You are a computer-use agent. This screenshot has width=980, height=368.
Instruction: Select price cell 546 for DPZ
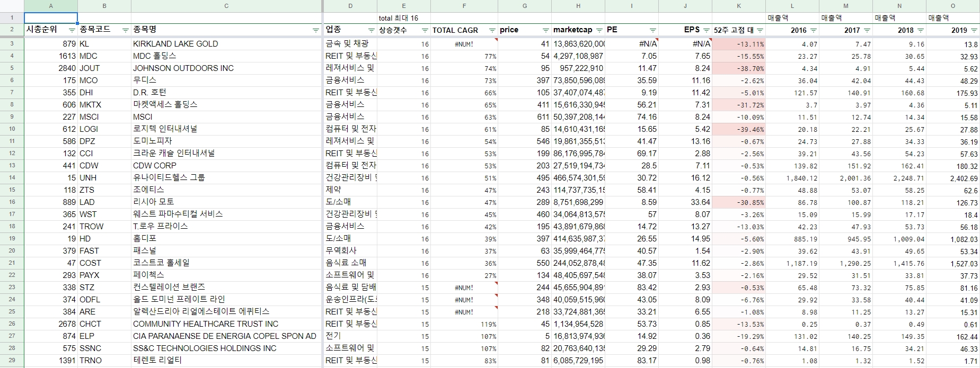click(x=525, y=141)
